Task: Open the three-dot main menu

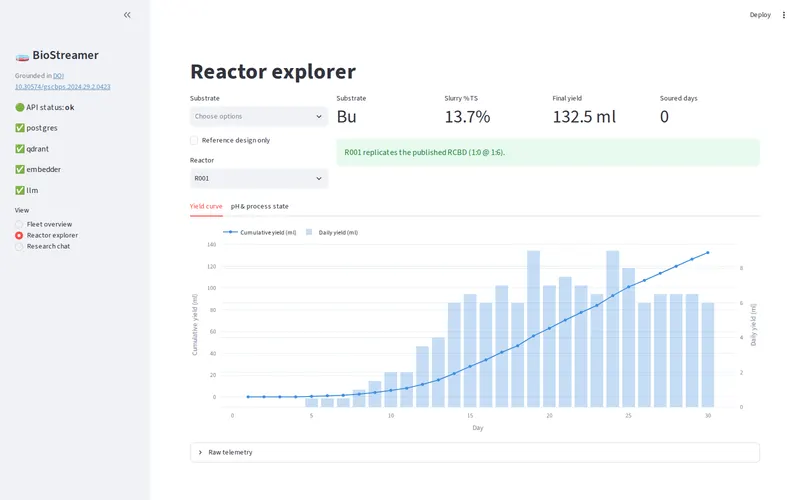Action: (x=784, y=15)
